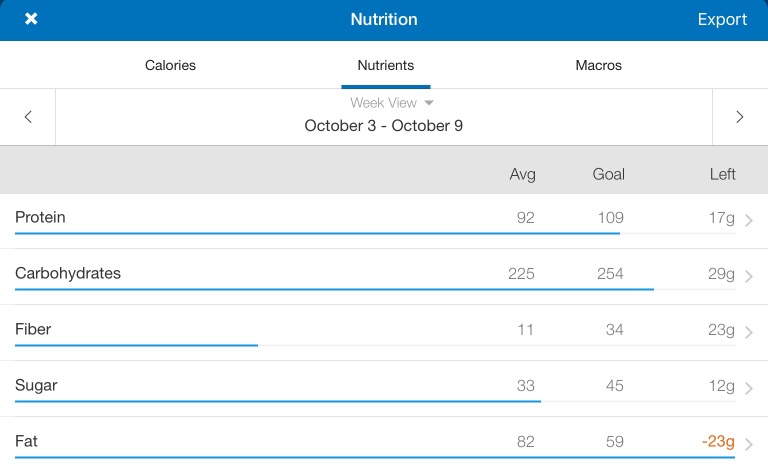Select the Nutrients tab
Image resolution: width=768 pixels, height=466 pixels.
(x=385, y=65)
